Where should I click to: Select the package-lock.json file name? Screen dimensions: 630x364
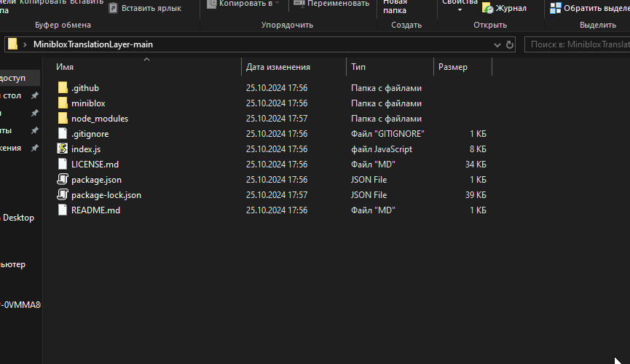pos(106,195)
